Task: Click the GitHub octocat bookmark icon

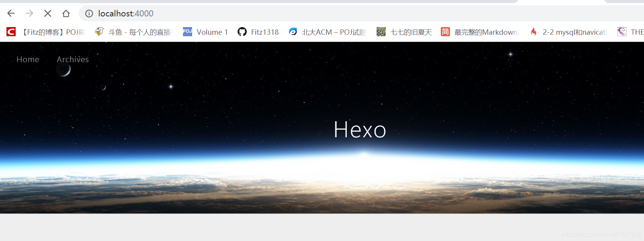Action: pos(242,32)
